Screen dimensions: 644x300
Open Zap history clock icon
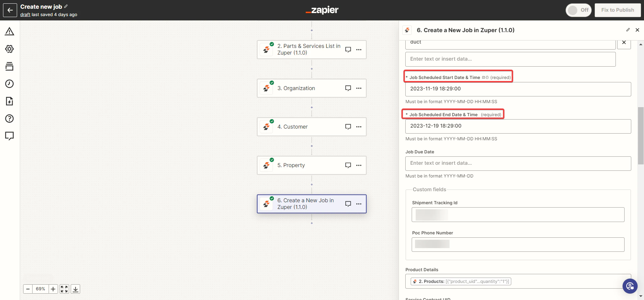pyautogui.click(x=9, y=84)
